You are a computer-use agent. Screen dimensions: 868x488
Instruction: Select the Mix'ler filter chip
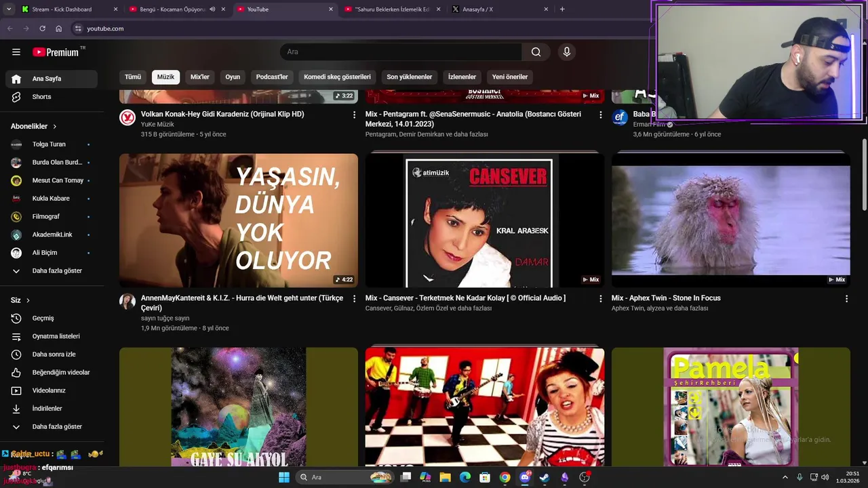pos(200,77)
